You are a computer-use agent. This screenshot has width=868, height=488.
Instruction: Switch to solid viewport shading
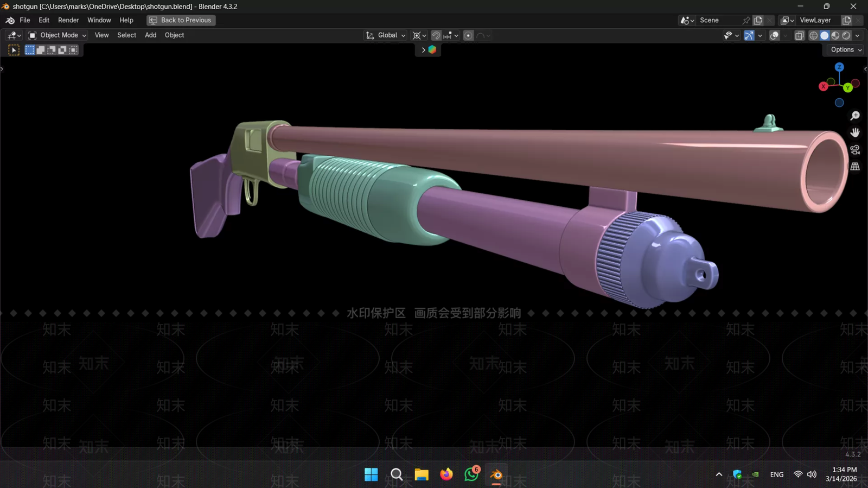825,35
